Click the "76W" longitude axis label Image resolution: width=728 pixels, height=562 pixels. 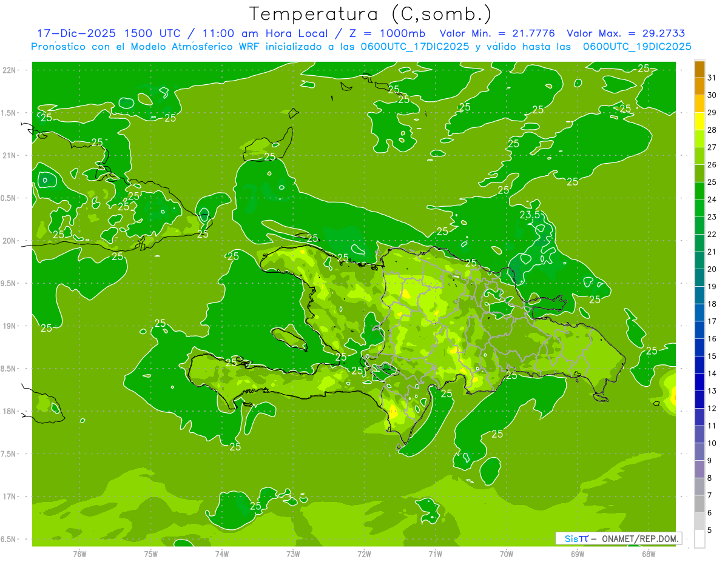point(79,554)
